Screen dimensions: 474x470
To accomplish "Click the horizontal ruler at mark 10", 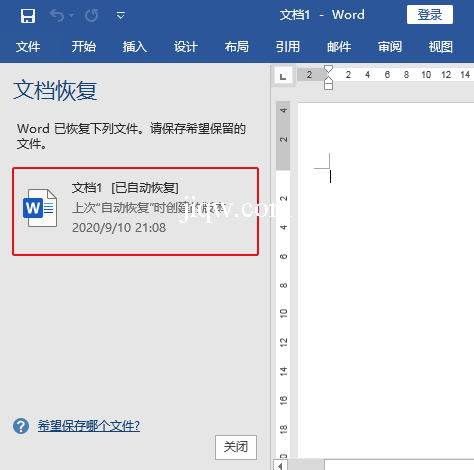I will tap(426, 75).
